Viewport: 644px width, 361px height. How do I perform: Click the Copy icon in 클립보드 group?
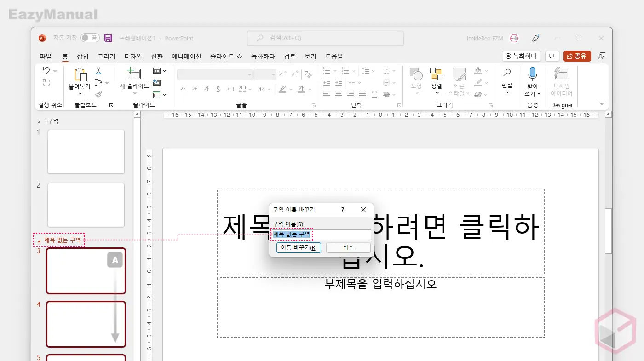coord(98,83)
